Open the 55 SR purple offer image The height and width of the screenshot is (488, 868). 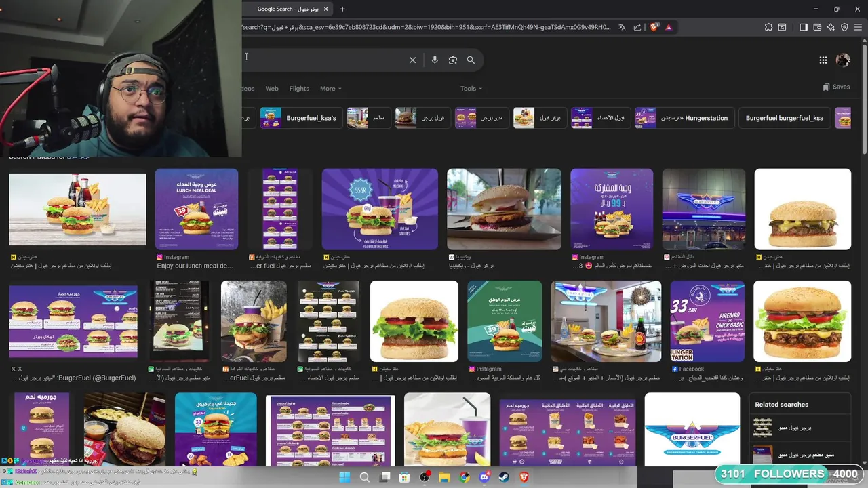(x=380, y=209)
